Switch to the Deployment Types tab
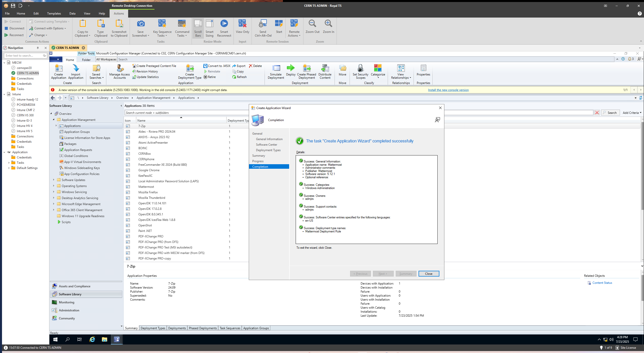This screenshot has height=353, width=644. (x=153, y=328)
